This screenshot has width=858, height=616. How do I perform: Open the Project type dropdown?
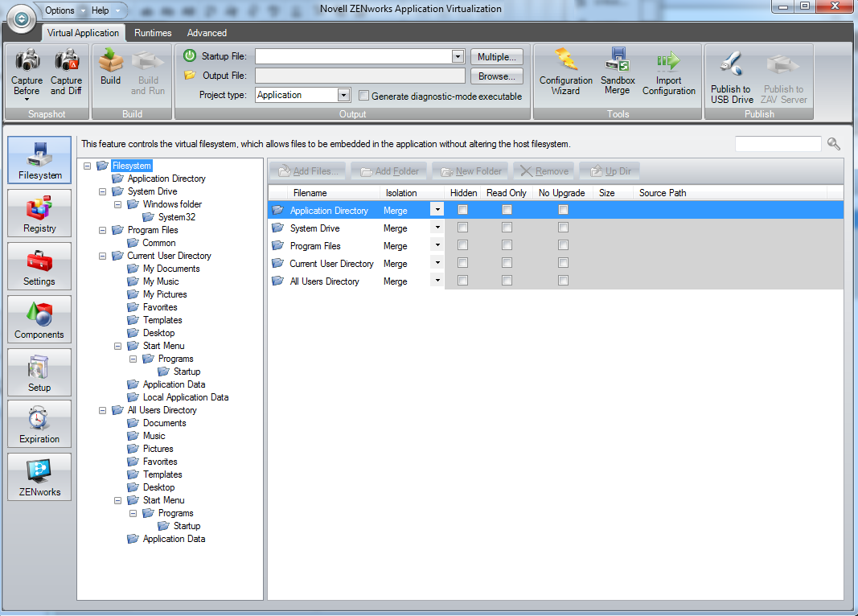point(343,95)
